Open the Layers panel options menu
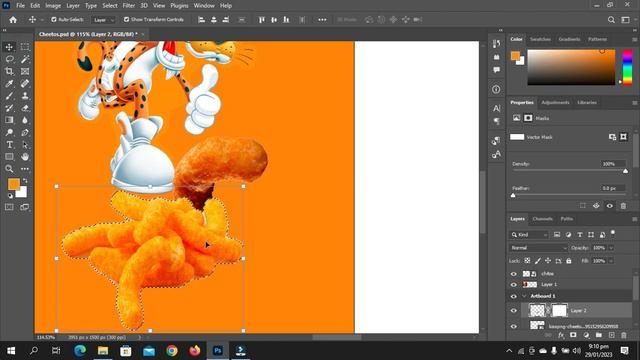The image size is (640, 360). tap(634, 219)
